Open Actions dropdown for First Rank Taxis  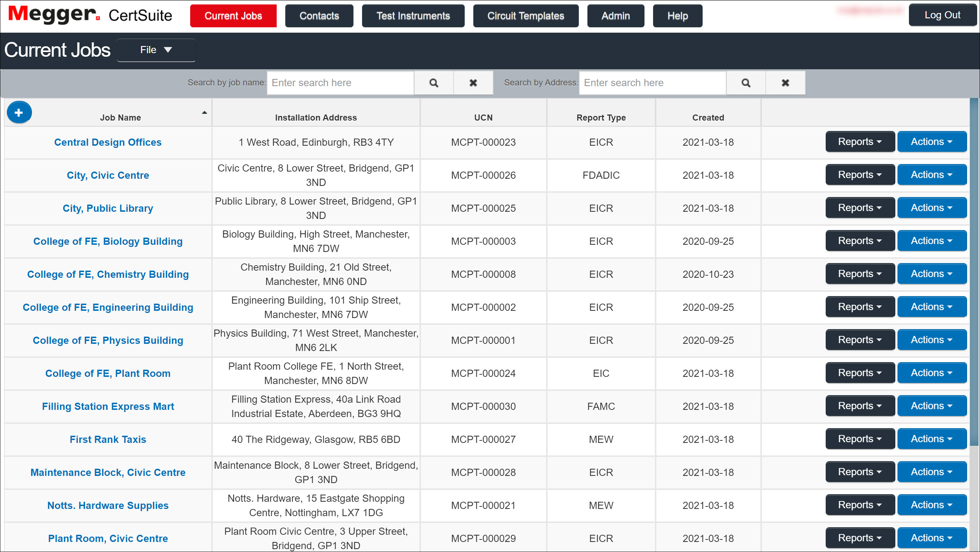click(932, 439)
